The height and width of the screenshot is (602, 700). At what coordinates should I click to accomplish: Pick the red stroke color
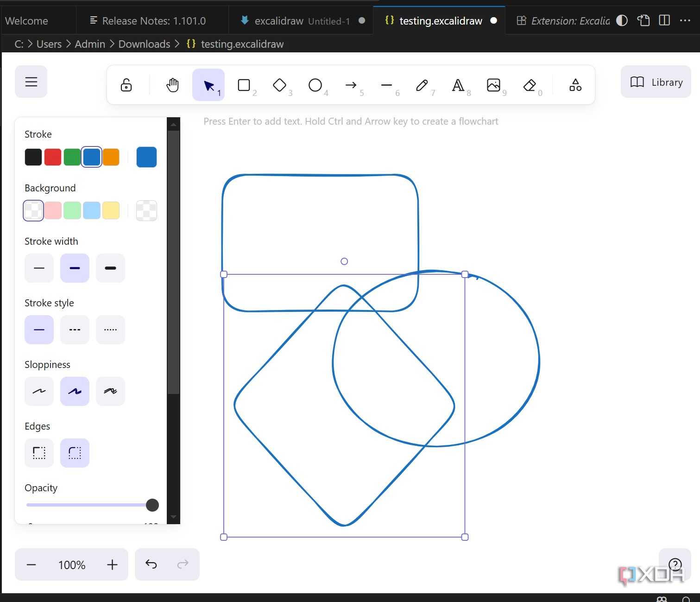point(53,157)
